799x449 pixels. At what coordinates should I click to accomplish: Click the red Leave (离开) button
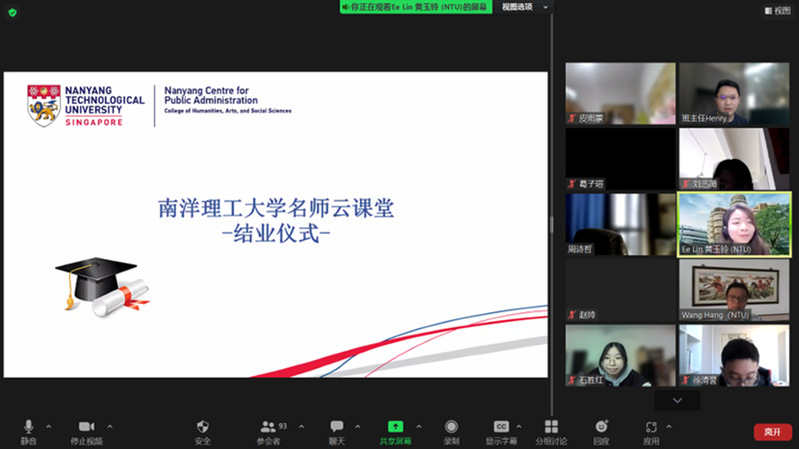click(772, 432)
